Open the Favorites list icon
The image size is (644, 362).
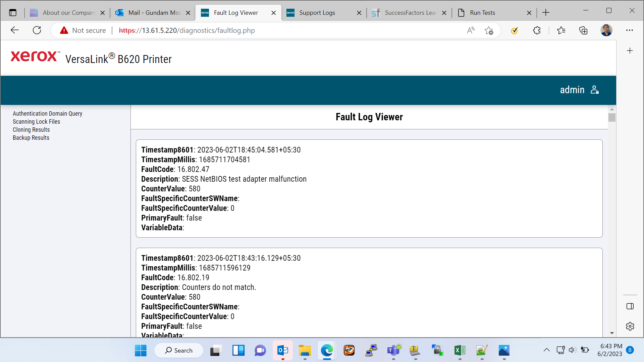[561, 31]
